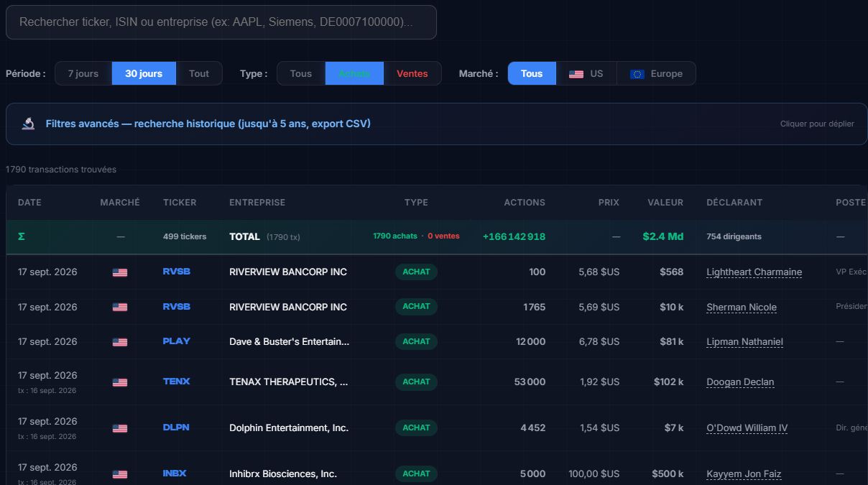This screenshot has height=485, width=868.
Task: Sort by the TICKER column header
Action: 180,203
